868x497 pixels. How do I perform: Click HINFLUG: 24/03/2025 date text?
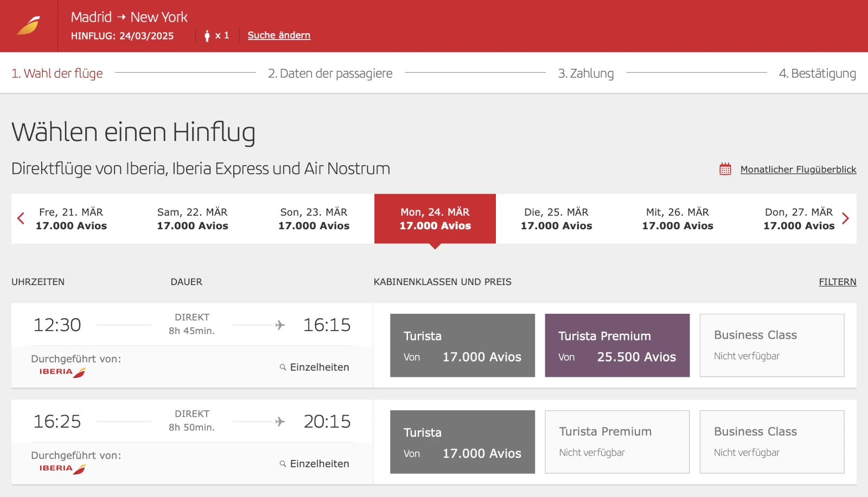(x=122, y=36)
